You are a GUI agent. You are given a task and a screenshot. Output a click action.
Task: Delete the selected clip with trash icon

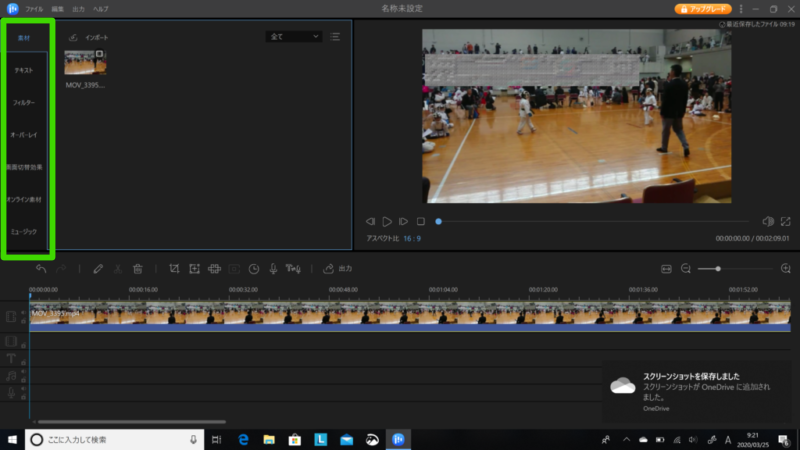click(x=138, y=269)
